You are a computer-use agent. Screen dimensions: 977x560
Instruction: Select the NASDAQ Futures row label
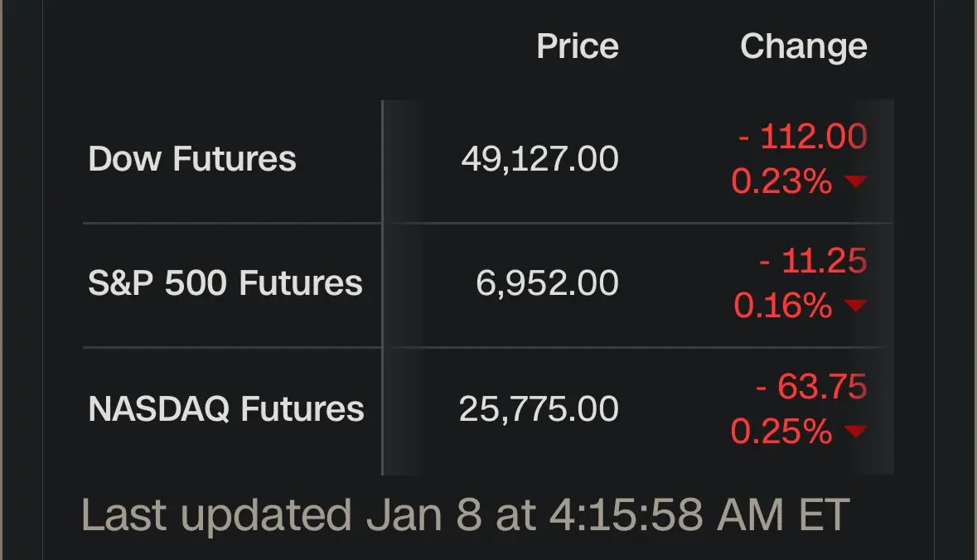click(226, 408)
